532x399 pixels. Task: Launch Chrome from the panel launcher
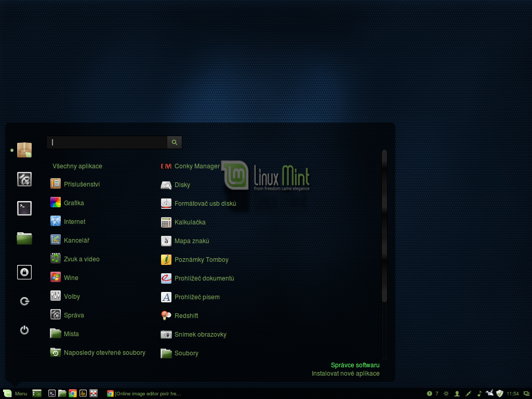point(73,393)
